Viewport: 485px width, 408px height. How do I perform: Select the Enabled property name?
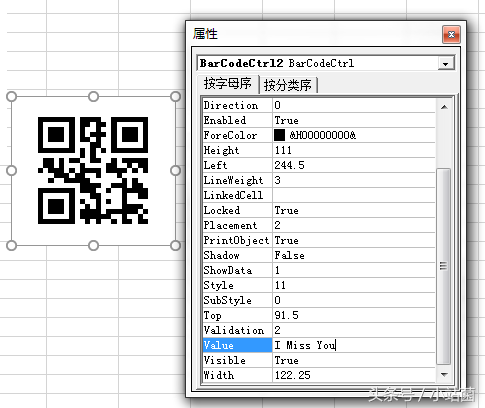click(237, 120)
